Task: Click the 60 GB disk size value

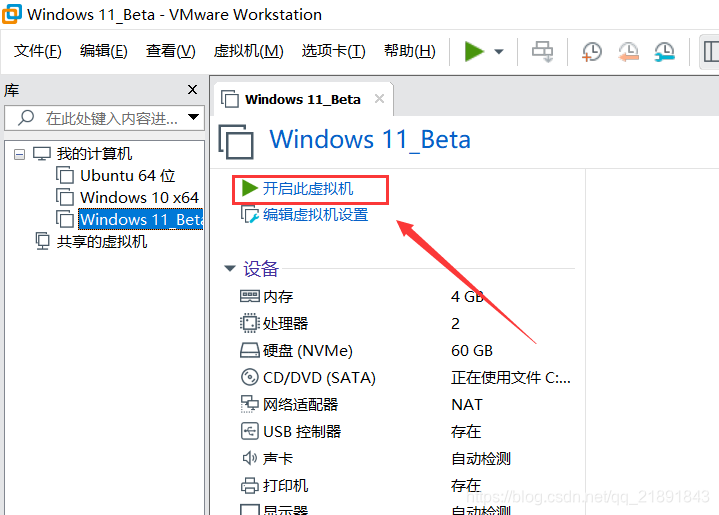Action: coord(472,351)
